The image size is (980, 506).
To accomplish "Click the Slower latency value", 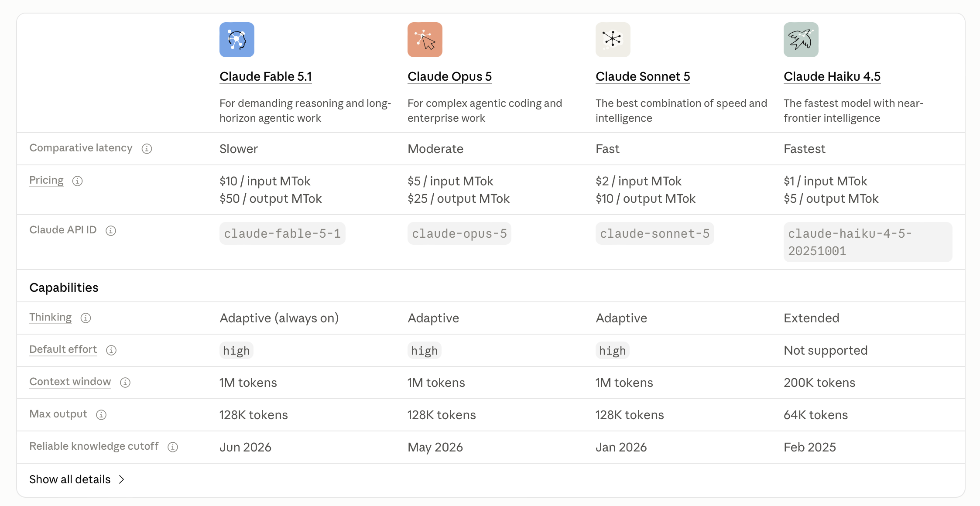I will 239,149.
